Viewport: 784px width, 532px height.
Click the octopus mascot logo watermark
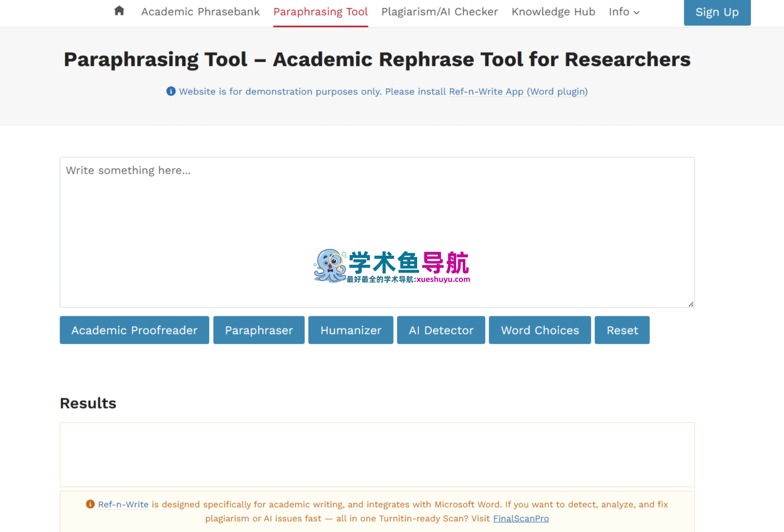click(x=330, y=265)
